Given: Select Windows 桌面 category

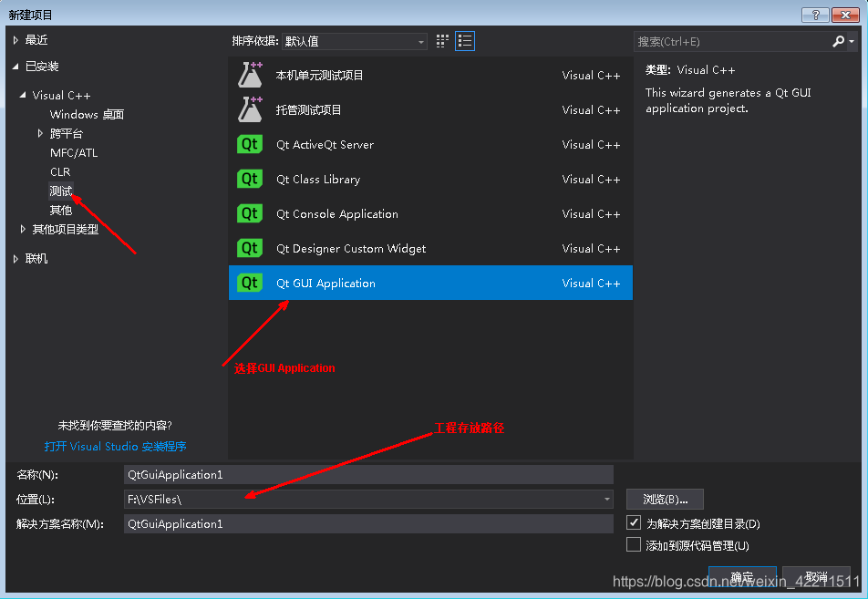Looking at the screenshot, I should [x=87, y=115].
